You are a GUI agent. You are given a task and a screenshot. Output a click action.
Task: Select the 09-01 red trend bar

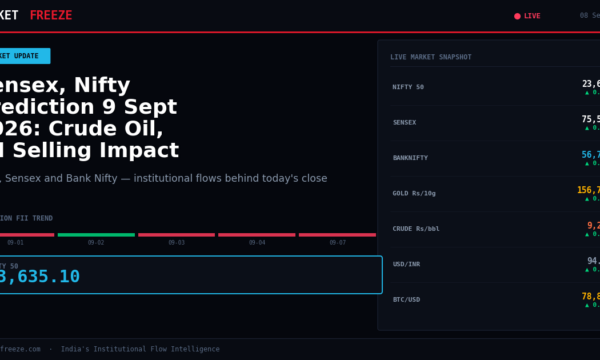coord(27,235)
